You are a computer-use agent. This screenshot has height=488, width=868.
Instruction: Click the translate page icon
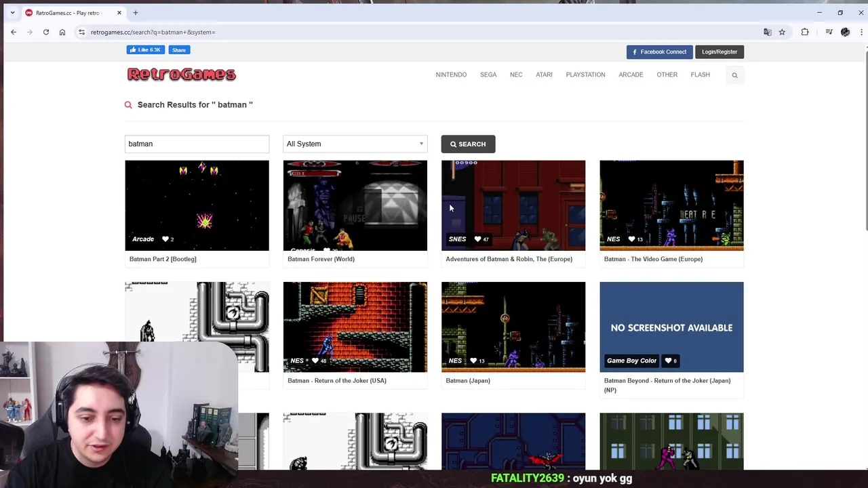[x=768, y=32]
